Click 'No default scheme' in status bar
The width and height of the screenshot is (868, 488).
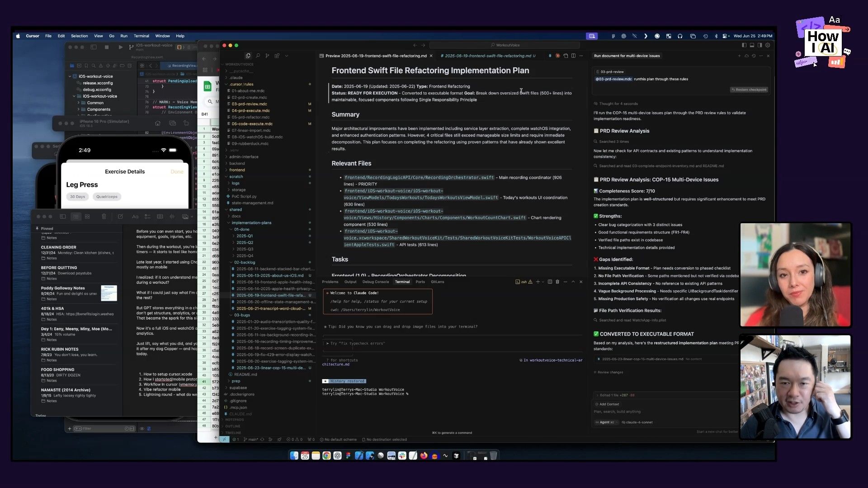tap(338, 440)
